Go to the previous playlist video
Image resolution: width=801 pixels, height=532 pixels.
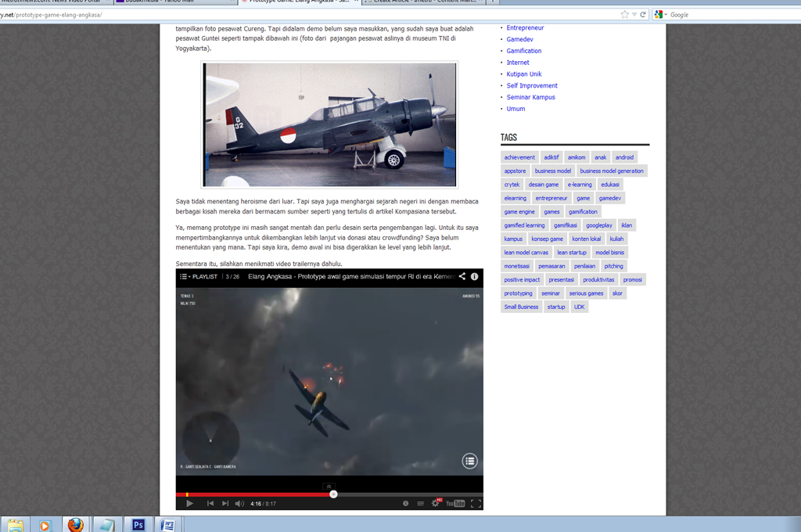pyautogui.click(x=210, y=503)
